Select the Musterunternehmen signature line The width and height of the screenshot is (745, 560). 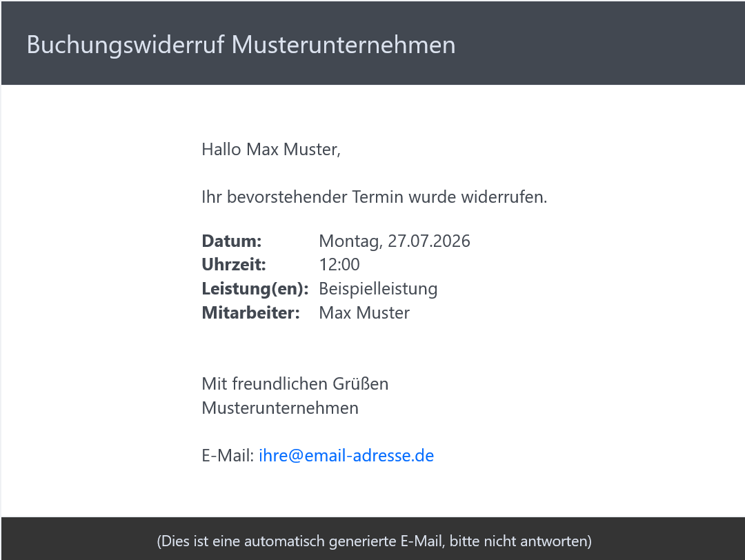coord(280,408)
